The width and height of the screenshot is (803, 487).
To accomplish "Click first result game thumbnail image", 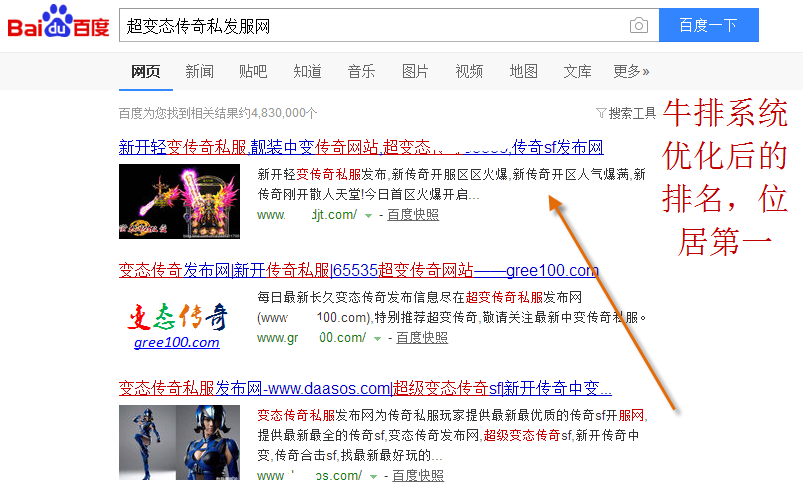I will 179,201.
